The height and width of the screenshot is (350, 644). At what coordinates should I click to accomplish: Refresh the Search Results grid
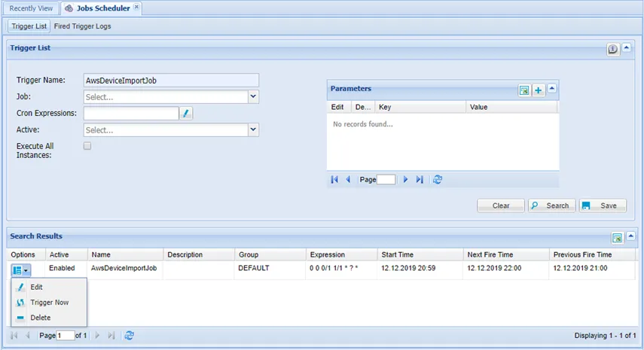pos(129,335)
